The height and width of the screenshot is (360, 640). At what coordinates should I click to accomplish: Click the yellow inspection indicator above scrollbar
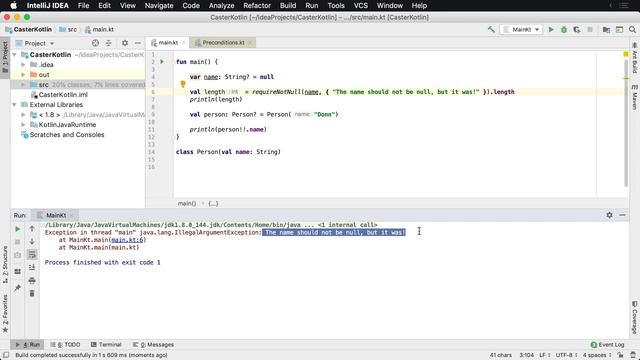click(626, 54)
